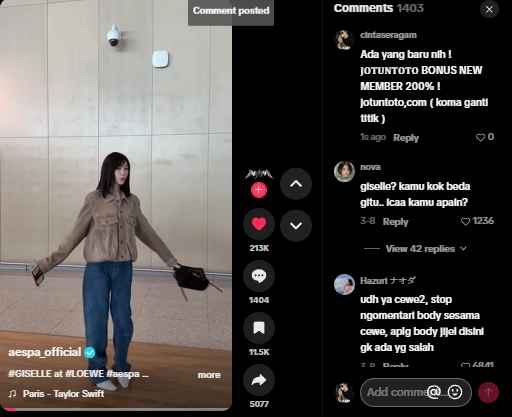Open cintaseragam's profile avatar in comments
This screenshot has width=512, height=417.
click(x=344, y=39)
